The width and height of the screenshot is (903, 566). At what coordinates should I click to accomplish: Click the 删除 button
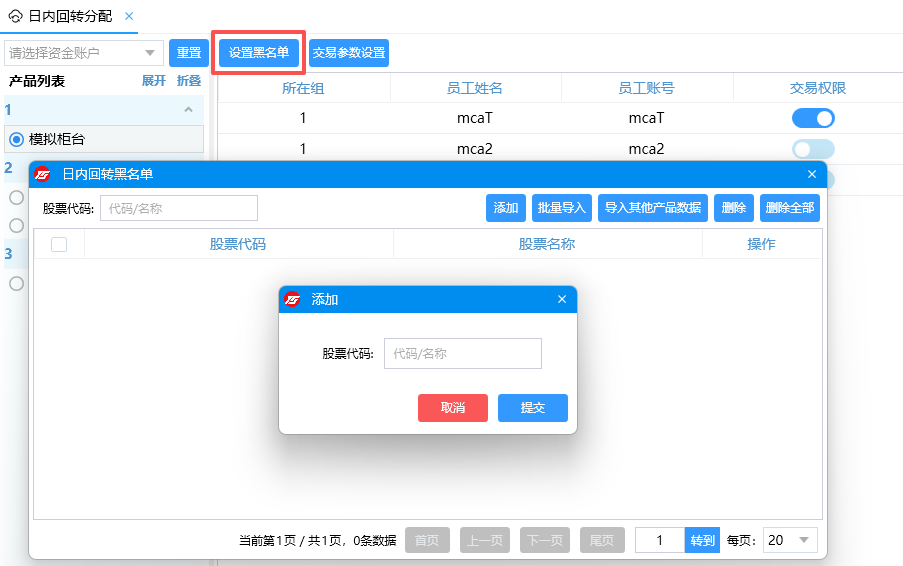coord(734,208)
